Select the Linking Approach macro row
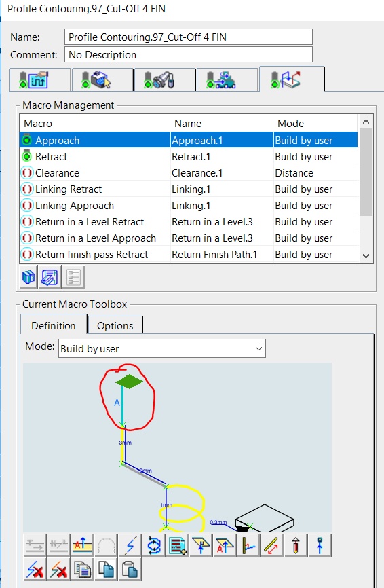 coord(189,206)
